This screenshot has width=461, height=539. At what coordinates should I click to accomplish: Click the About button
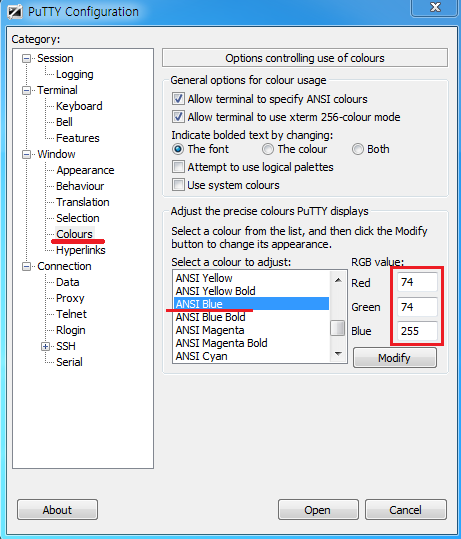(57, 510)
